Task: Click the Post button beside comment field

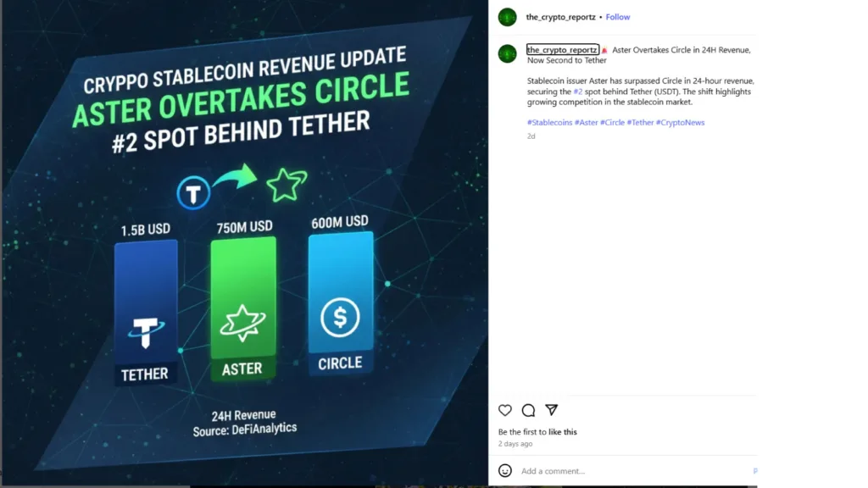Action: click(754, 471)
